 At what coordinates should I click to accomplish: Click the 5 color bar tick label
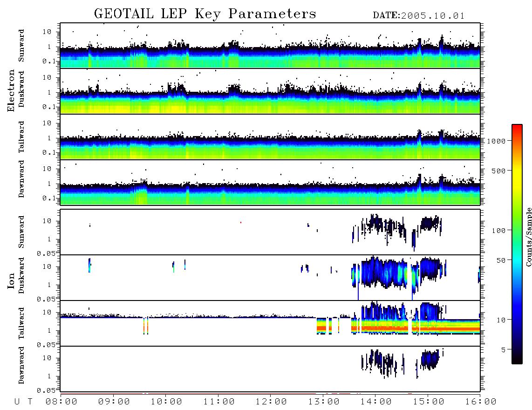click(504, 349)
